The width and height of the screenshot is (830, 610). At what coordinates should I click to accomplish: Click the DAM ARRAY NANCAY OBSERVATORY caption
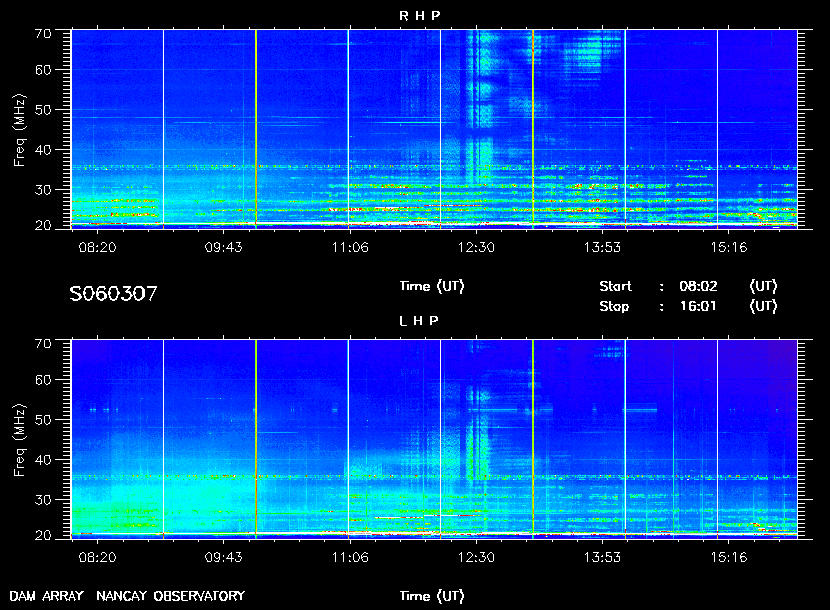point(127,596)
